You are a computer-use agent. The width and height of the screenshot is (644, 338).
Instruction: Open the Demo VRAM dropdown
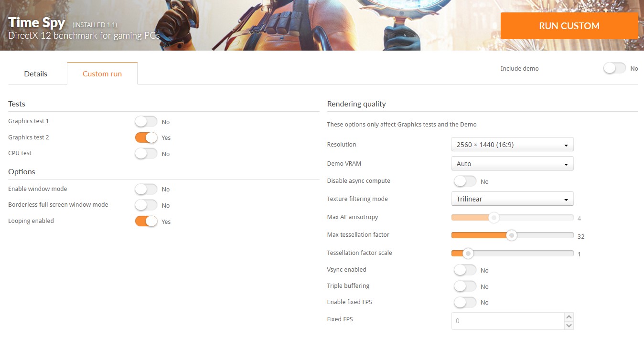point(512,163)
